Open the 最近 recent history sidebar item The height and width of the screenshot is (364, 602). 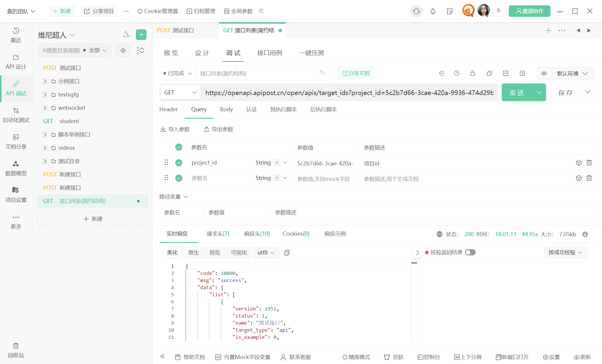pos(16,35)
